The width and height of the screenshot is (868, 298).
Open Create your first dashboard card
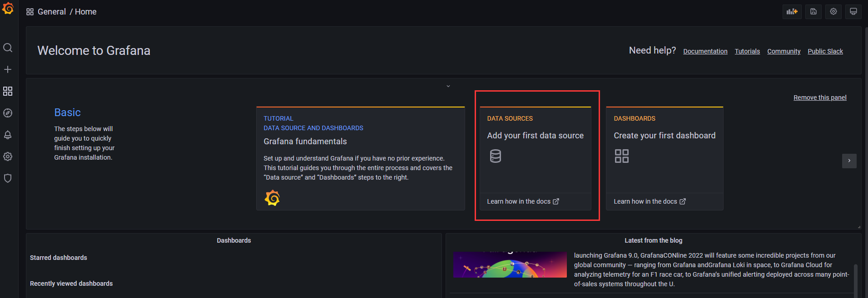(665, 158)
